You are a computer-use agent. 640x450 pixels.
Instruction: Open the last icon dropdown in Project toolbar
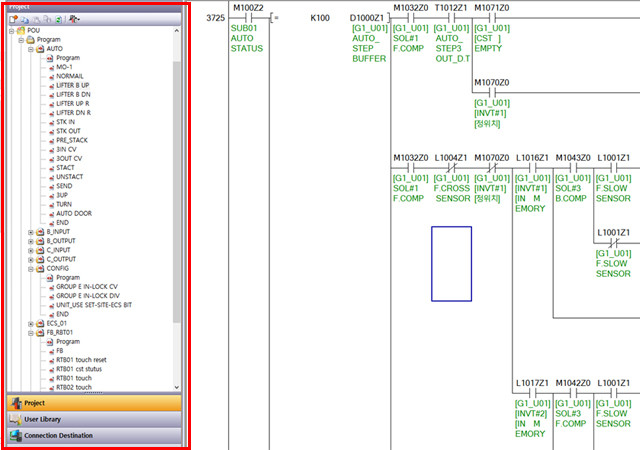(75, 19)
